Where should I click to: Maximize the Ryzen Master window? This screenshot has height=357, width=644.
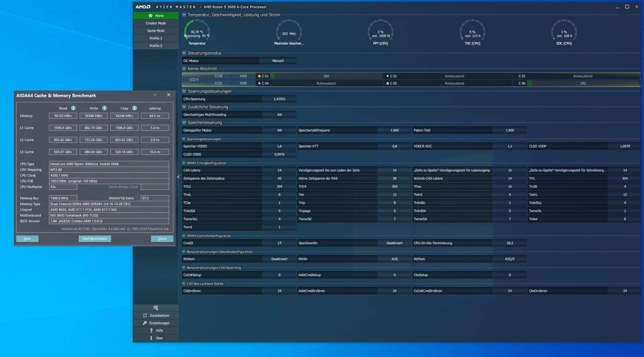(627, 7)
